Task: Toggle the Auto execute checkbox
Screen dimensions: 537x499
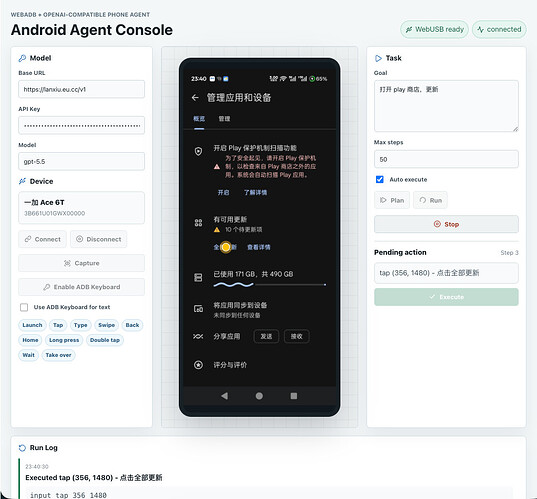Action: (x=379, y=179)
